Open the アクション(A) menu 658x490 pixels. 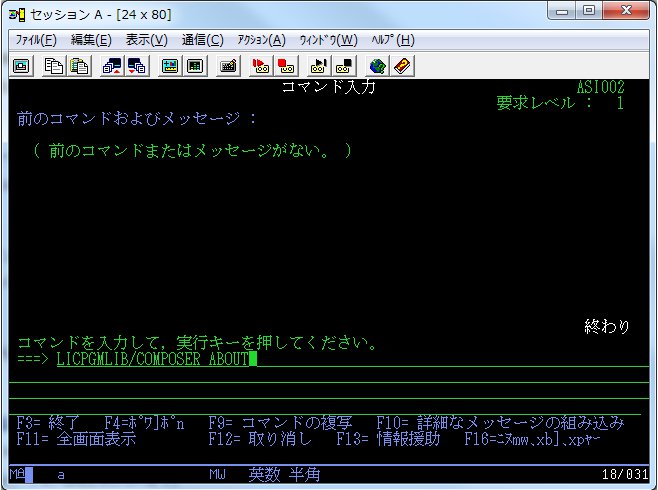tap(261, 40)
